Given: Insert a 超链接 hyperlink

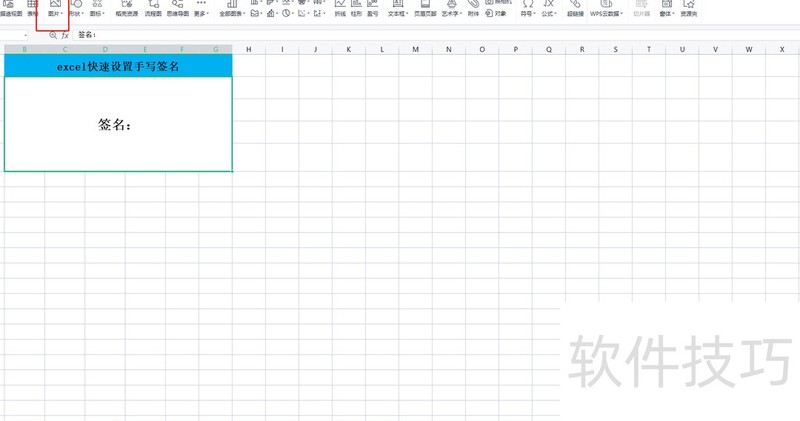Looking at the screenshot, I should (x=575, y=9).
